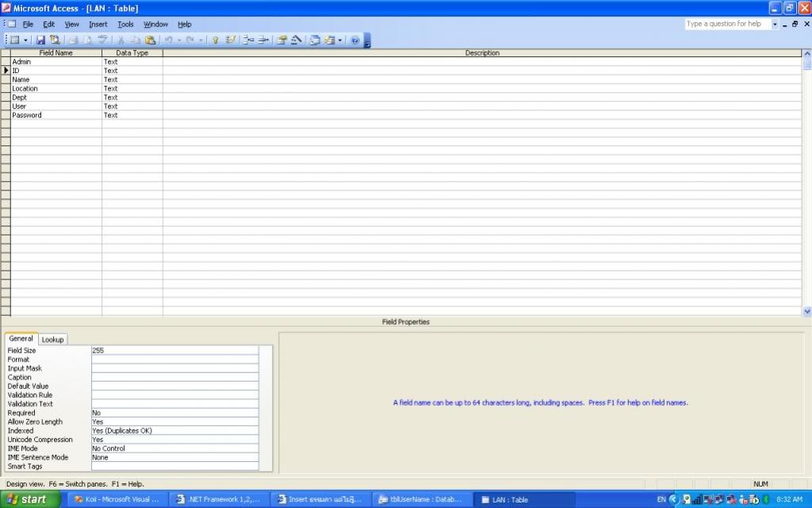Click the Required property value No
Screen dimensions: 812x508
click(x=175, y=413)
